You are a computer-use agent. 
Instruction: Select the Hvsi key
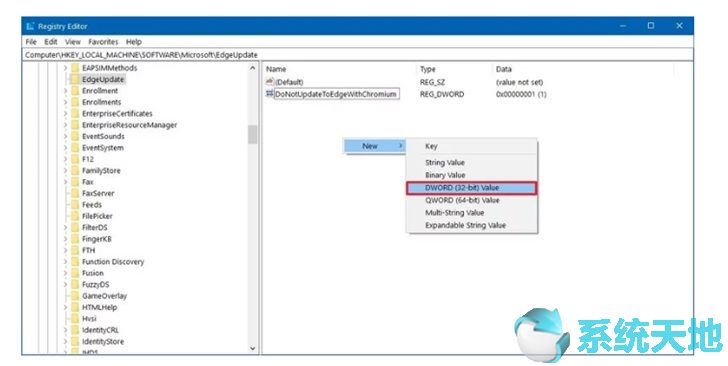[89, 319]
